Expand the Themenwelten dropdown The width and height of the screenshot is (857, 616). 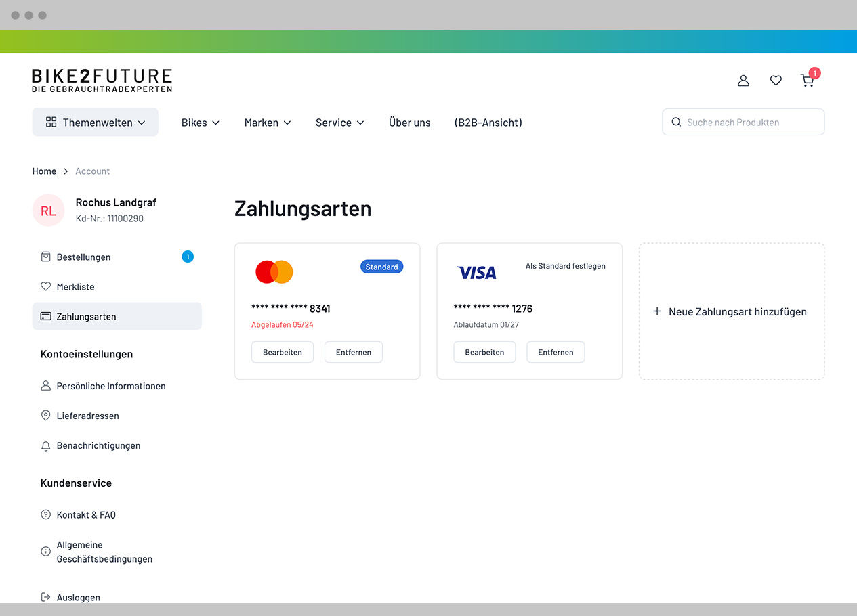pos(96,123)
